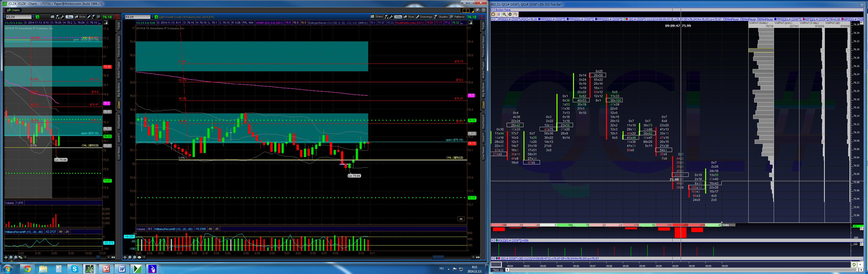Open Studies in the main chart toolbar
Image resolution: width=868 pixels, height=274 pixels.
click(x=441, y=17)
